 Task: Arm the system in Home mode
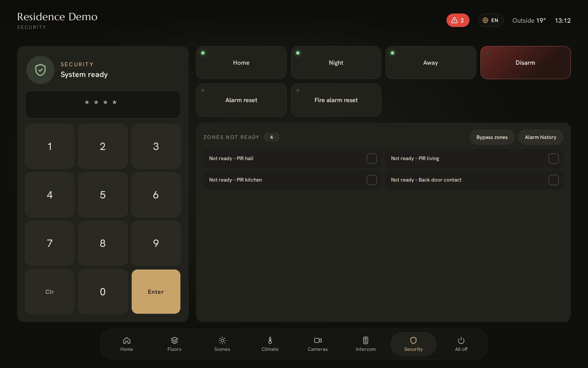241,63
